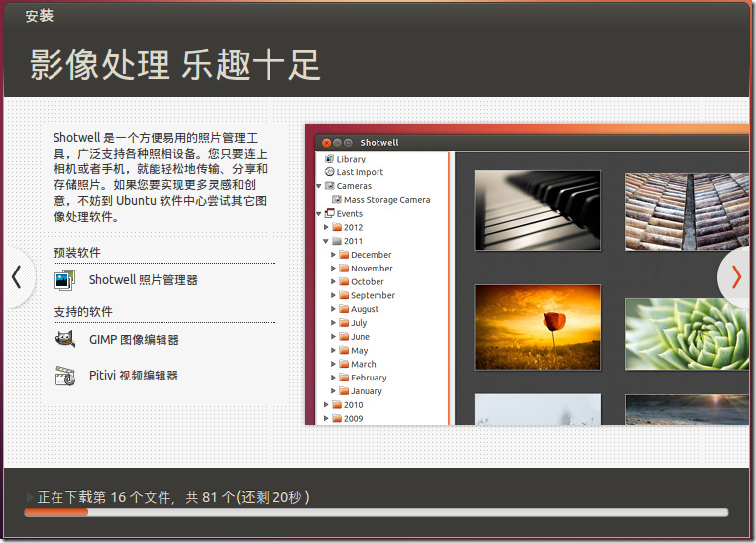Screen dimensions: 756x543
Task: Collapse the Events tree node
Action: (x=319, y=214)
